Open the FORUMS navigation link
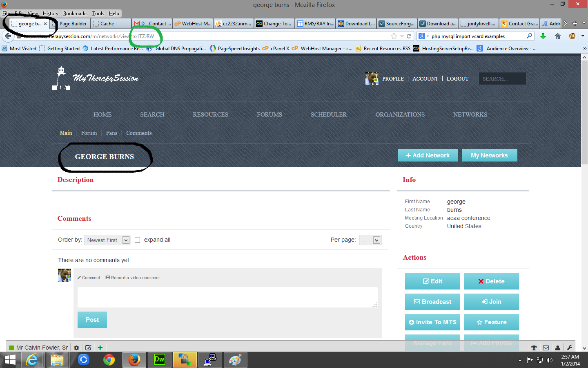 (269, 114)
